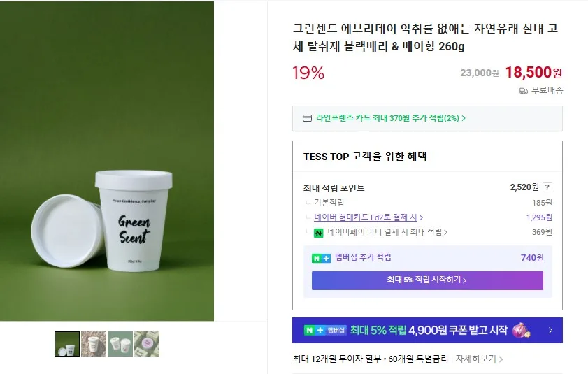This screenshot has width=588, height=374.
Task: Open the 네이버 현대카드 Ed2로 결제 시 link
Action: pos(368,217)
